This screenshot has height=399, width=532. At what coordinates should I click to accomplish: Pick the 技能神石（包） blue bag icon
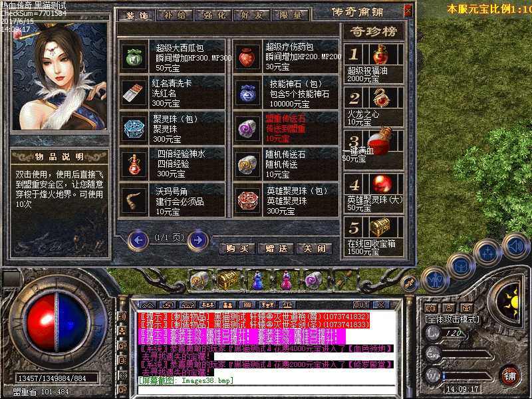coord(247,92)
